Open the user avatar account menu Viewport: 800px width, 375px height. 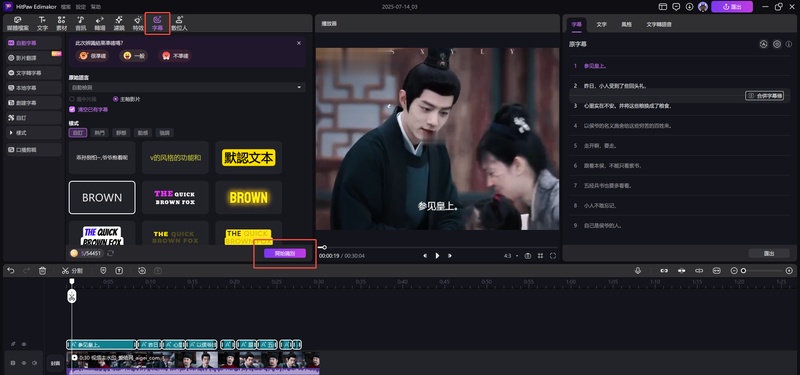[703, 7]
